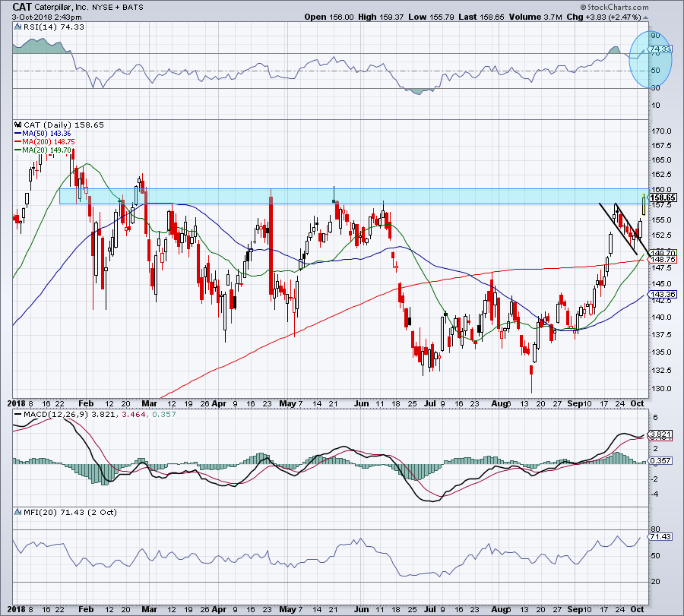
Task: Click the 3-Oct-2018 2:43pm timestamp
Action: [x=46, y=17]
